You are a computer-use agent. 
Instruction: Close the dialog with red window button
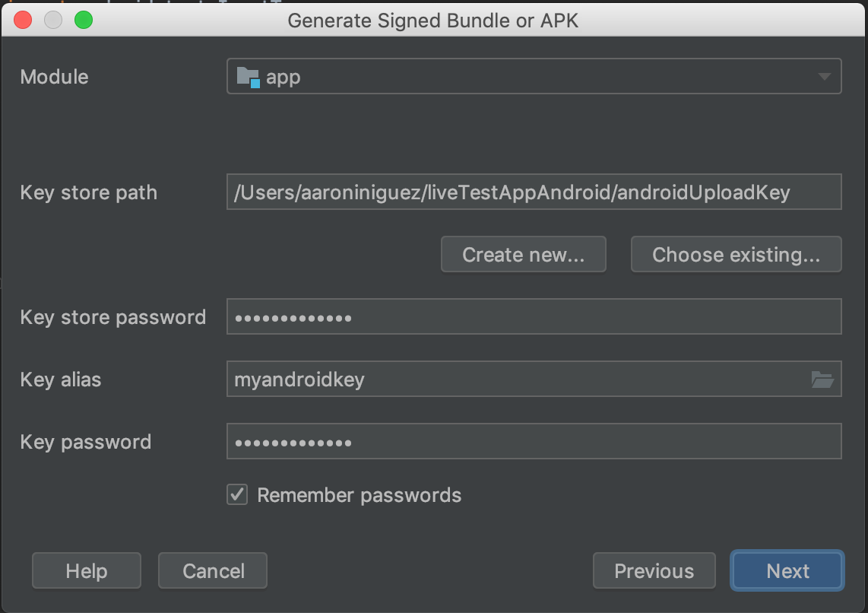tap(24, 21)
